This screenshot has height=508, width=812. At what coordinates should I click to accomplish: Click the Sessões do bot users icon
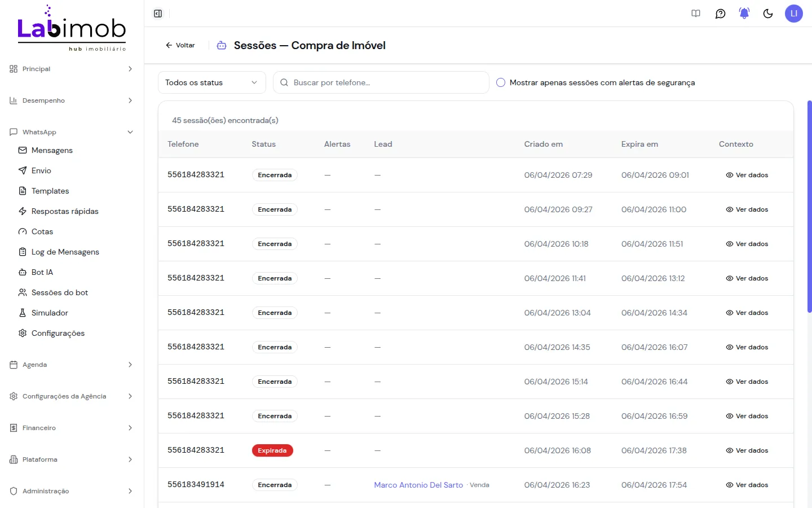[x=23, y=292]
